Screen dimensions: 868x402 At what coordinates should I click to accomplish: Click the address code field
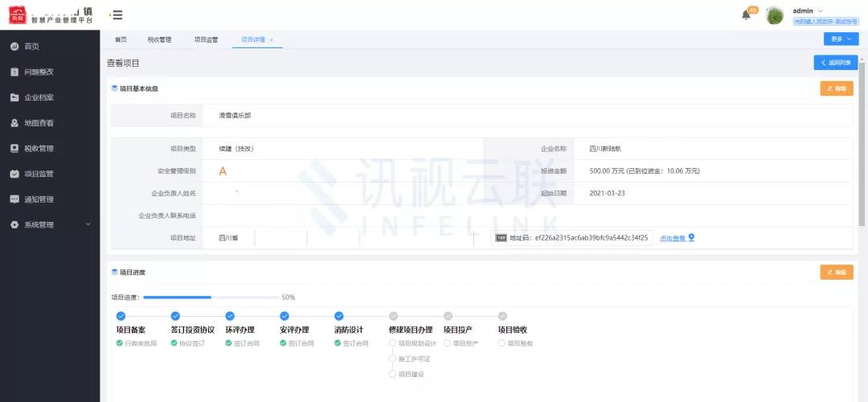pyautogui.click(x=571, y=238)
